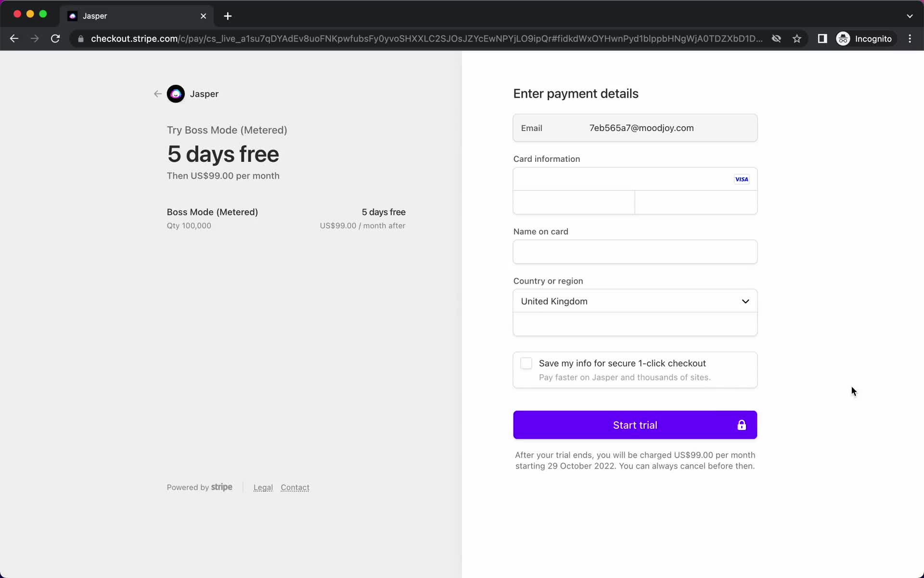Toggle Save my info for 1-click checkout
Screen dimensions: 924x578
point(526,363)
